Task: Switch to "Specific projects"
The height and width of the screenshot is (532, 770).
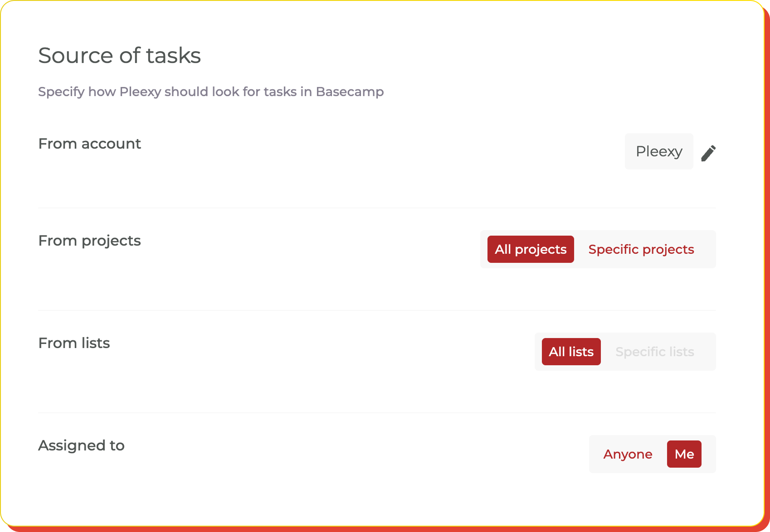Action: point(641,249)
